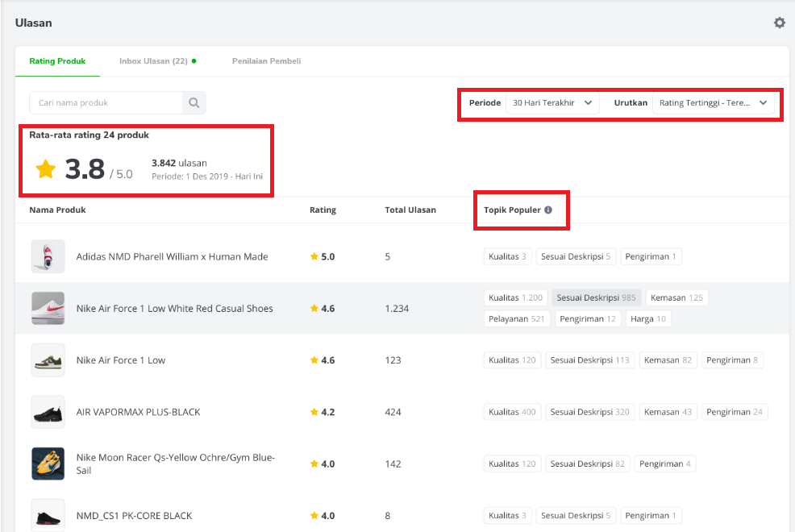Click the AIR VAPORMAX PLUS-BLACK shoe thumbnail
Image resolution: width=795 pixels, height=532 pixels.
48,412
